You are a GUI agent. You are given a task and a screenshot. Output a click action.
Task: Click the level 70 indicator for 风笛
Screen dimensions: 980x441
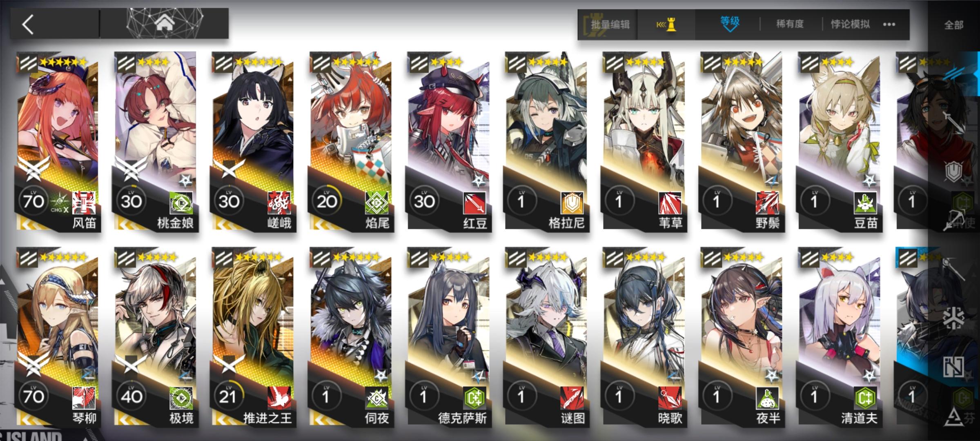tap(33, 201)
